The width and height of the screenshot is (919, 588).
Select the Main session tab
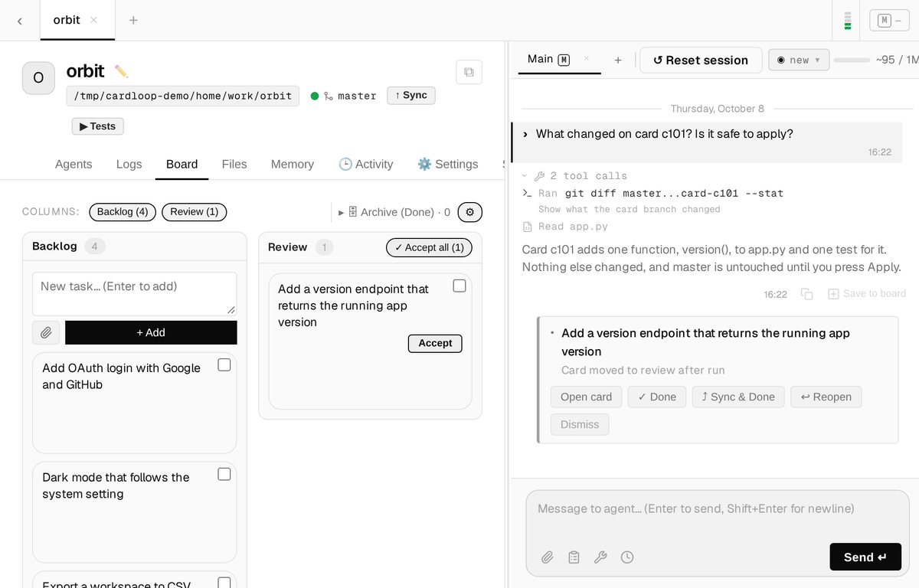[x=548, y=59]
